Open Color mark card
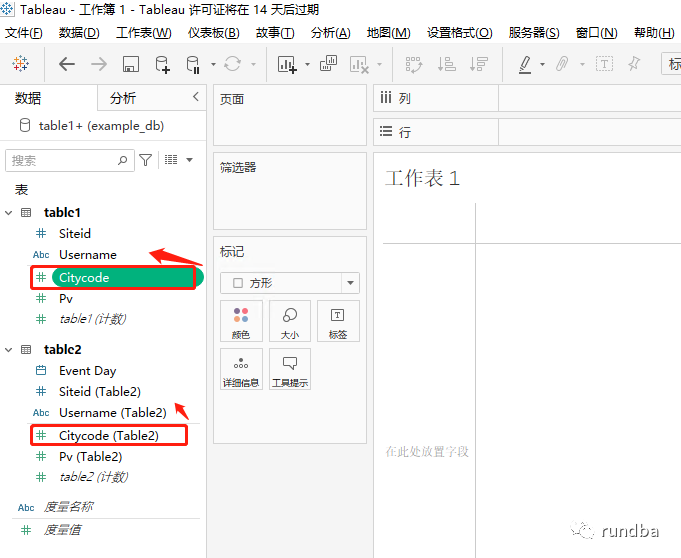Screen dimensions: 681x558 (241, 321)
